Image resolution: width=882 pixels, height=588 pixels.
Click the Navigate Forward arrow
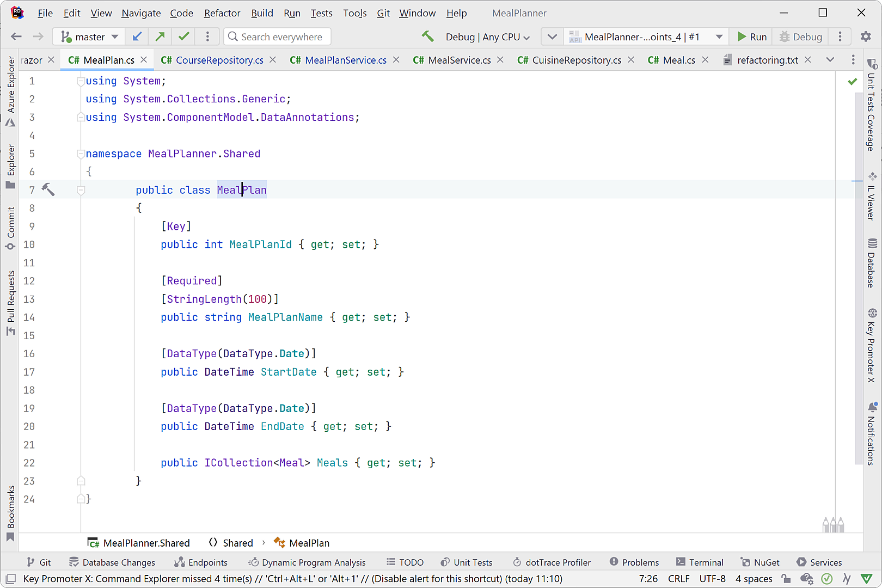click(38, 36)
